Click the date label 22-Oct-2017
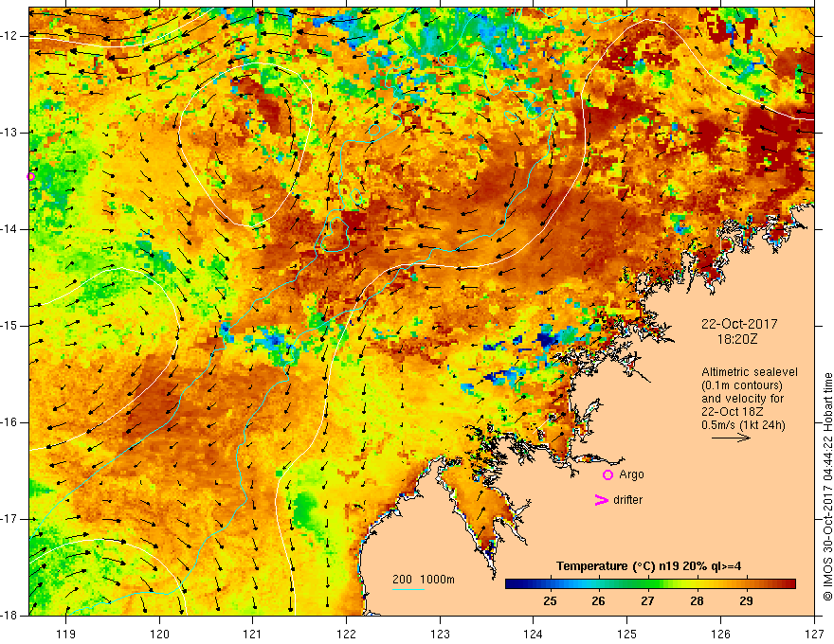834x644 pixels. [x=739, y=324]
